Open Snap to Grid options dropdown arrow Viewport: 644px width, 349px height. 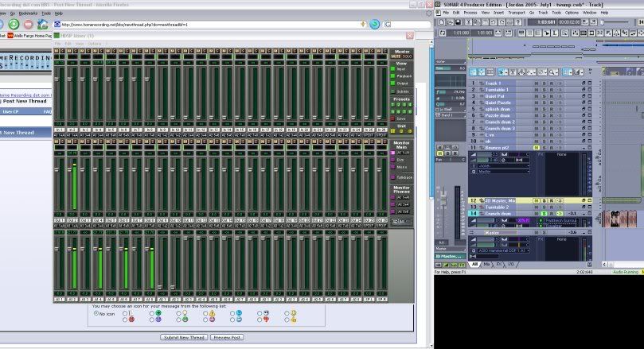tap(571, 72)
